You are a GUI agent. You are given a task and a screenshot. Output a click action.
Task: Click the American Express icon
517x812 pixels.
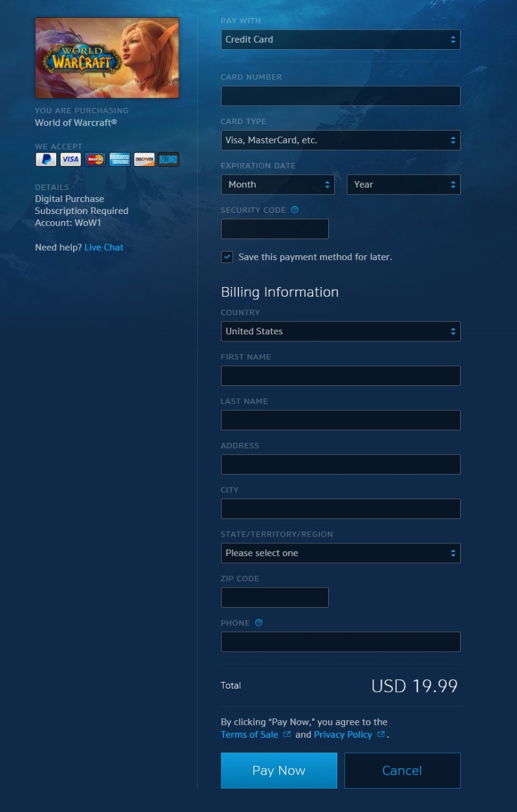(120, 160)
